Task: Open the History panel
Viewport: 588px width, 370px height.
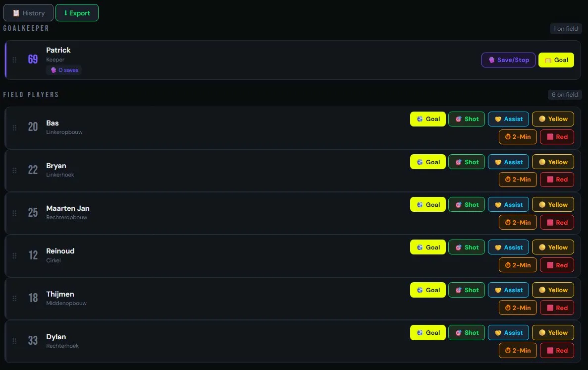Action: point(28,12)
